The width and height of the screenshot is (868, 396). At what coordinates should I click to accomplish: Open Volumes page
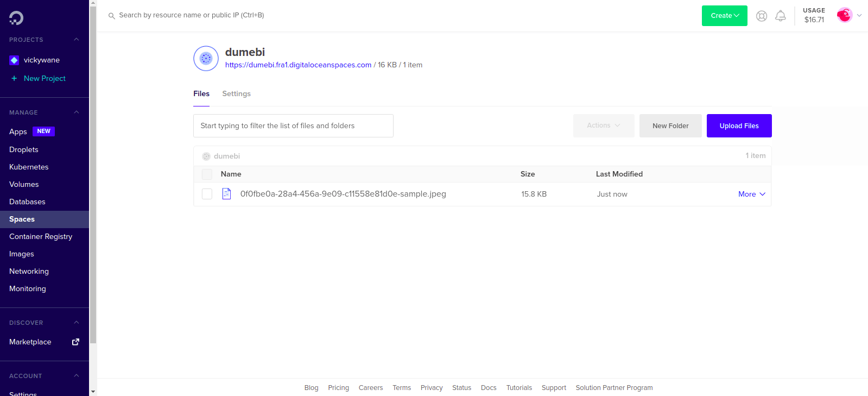[24, 184]
